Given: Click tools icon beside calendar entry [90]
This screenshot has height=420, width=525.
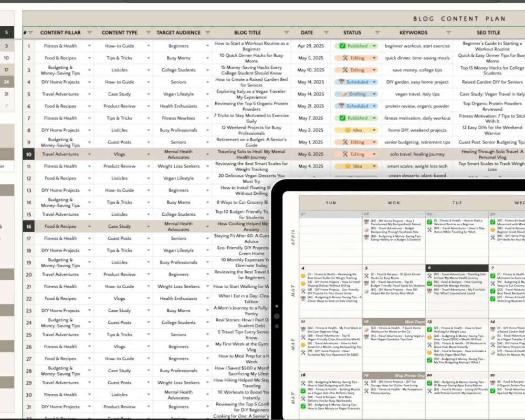Looking at the screenshot, I should pyautogui.click(x=429, y=230).
